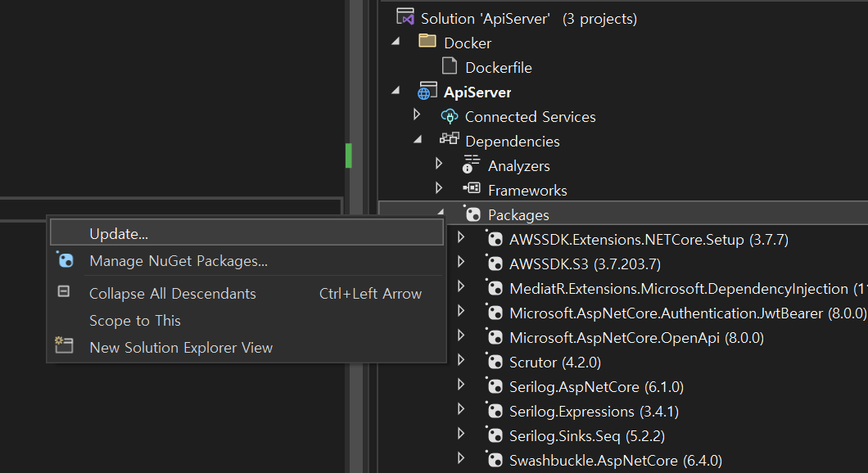
Task: Select the Dockerfile label
Action: pyautogui.click(x=498, y=67)
